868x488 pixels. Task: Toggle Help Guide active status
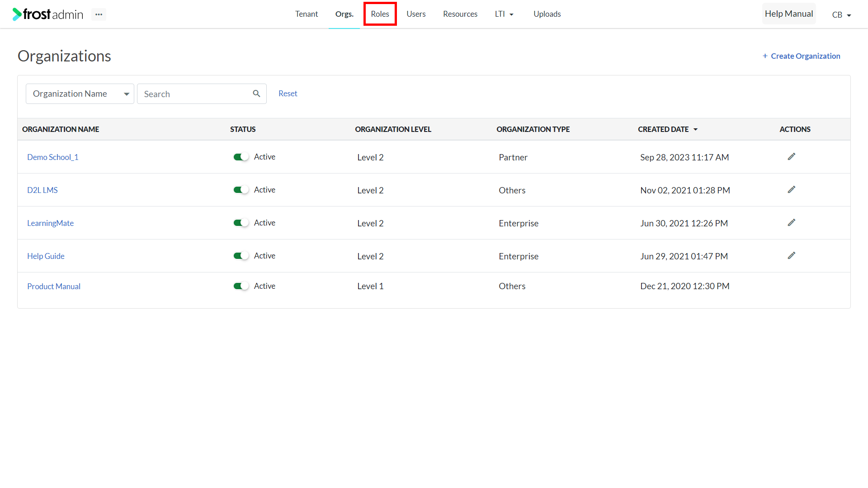click(x=241, y=256)
